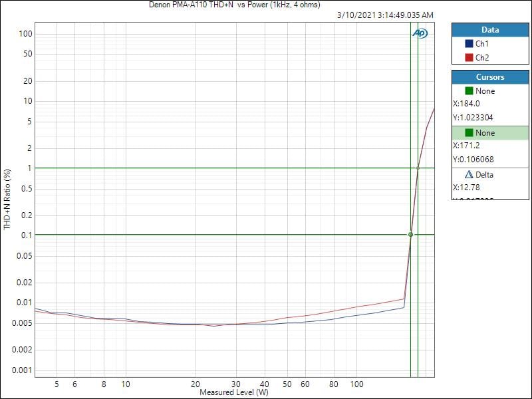Select the X:171.2 cursor value
Screen dimensions: 532x399
pyautogui.click(x=466, y=146)
